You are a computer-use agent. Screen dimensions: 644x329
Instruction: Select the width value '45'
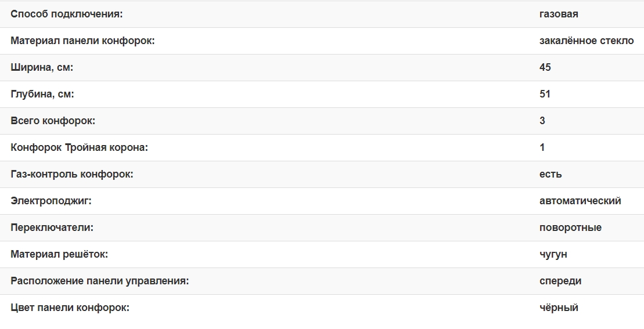coord(545,67)
